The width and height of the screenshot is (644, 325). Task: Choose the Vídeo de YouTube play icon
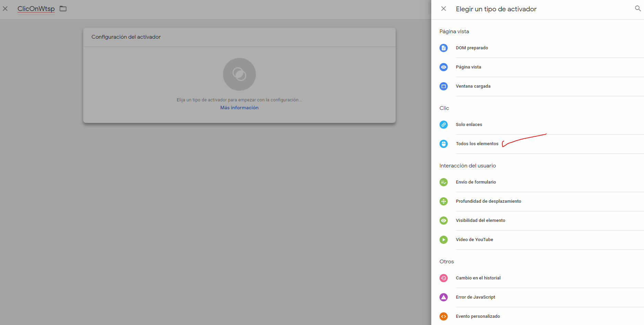click(444, 240)
